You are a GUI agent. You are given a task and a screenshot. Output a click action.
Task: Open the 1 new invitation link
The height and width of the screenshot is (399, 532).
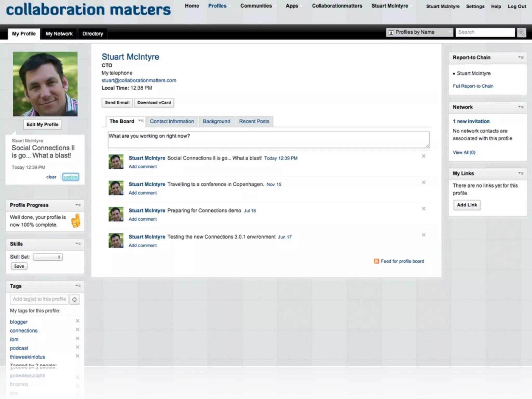pyautogui.click(x=471, y=121)
